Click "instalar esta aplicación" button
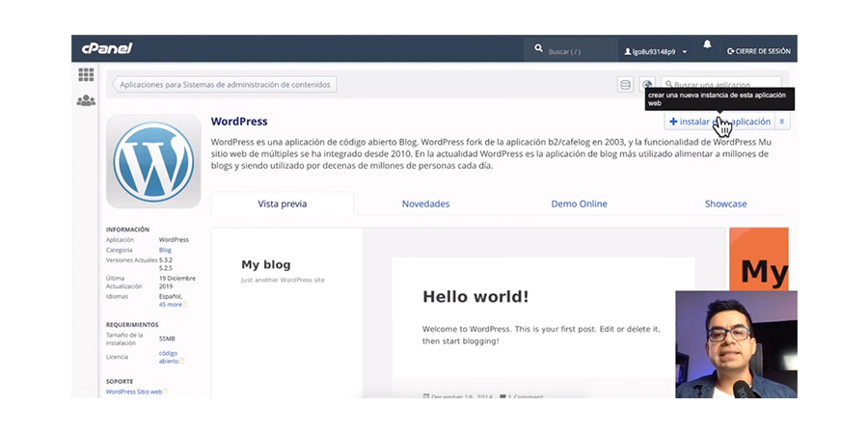Viewport: 868px width, 434px height. coord(719,122)
